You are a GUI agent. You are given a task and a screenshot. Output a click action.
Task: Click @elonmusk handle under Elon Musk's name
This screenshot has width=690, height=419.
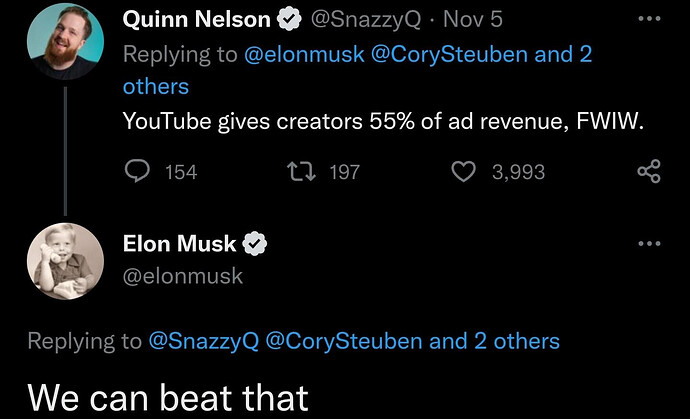(183, 276)
